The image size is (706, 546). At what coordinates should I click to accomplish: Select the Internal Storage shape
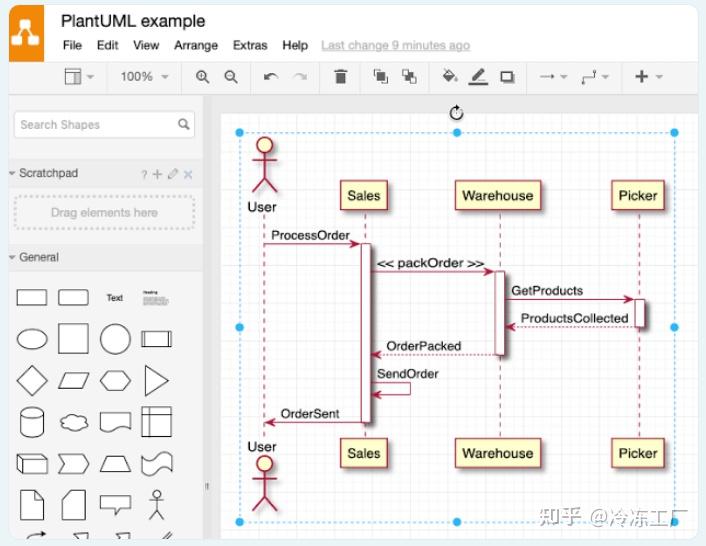point(156,422)
